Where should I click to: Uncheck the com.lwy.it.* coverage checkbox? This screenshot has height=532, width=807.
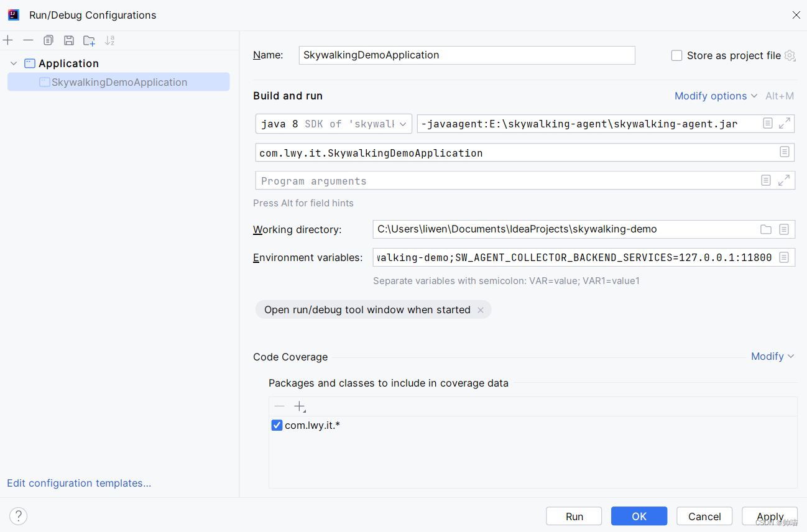click(277, 425)
